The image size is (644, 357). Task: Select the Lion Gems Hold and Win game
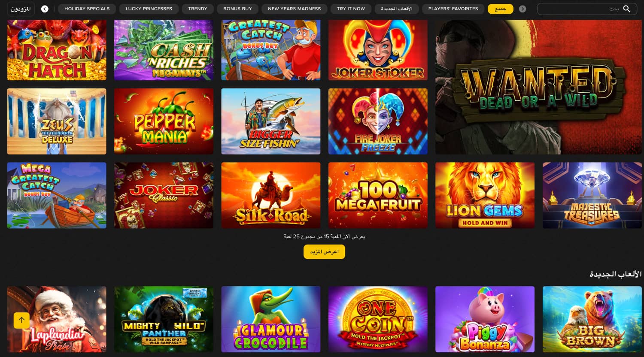click(485, 195)
